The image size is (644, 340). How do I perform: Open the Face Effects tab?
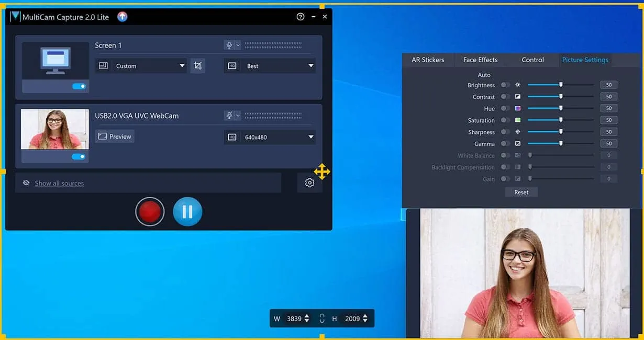tap(480, 60)
